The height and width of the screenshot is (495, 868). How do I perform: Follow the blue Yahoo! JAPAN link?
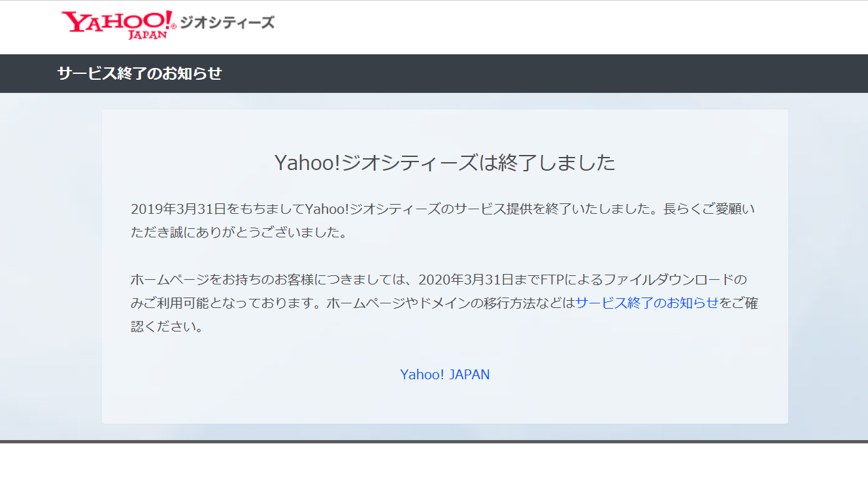tap(445, 375)
